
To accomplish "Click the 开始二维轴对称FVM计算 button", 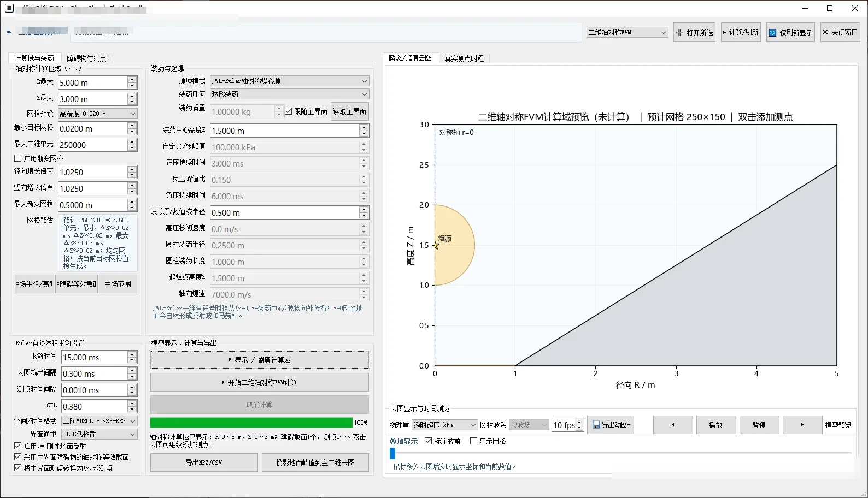I will click(260, 382).
